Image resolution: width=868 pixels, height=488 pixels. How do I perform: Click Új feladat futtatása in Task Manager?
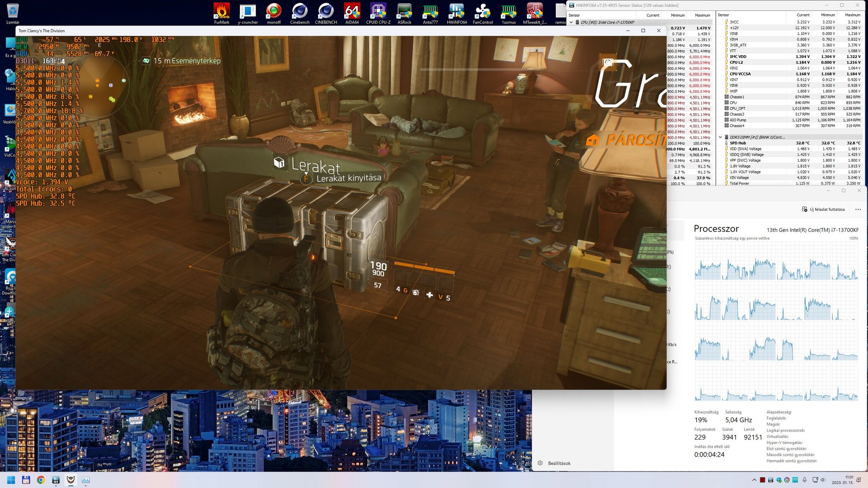823,209
